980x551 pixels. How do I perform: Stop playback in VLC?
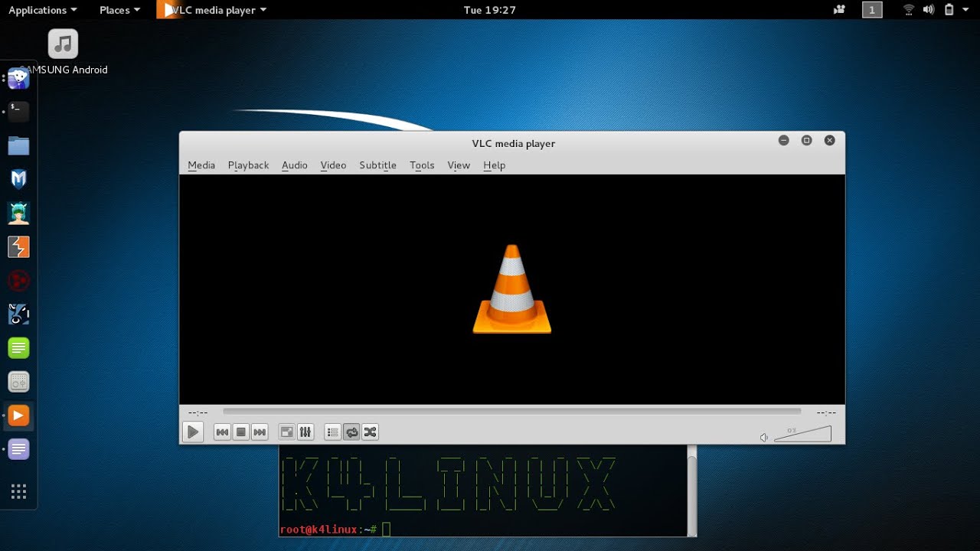point(241,432)
